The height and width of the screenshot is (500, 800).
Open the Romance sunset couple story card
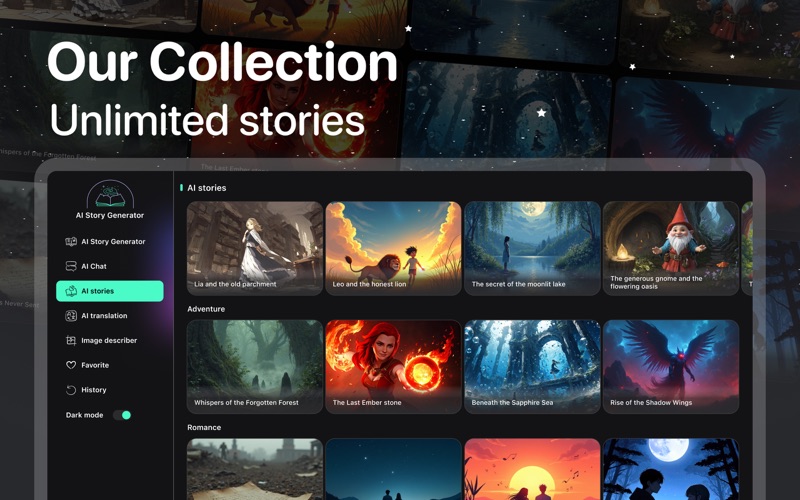(532, 469)
